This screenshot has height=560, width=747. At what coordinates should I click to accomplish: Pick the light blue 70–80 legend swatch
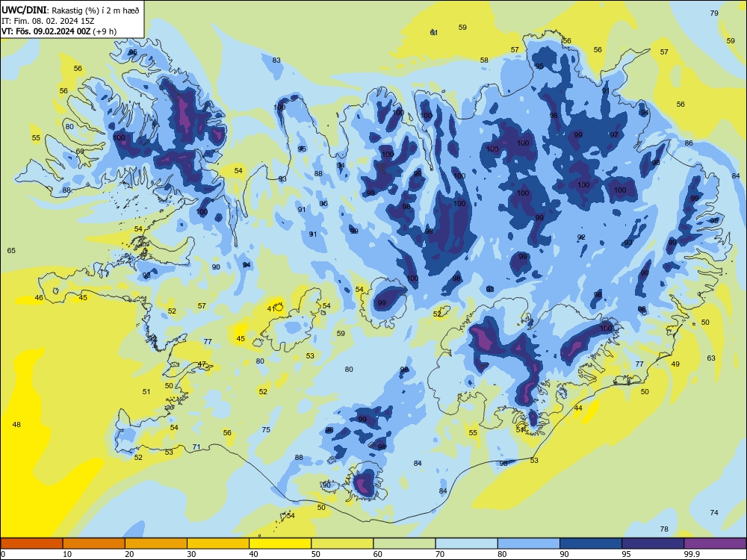466,544
